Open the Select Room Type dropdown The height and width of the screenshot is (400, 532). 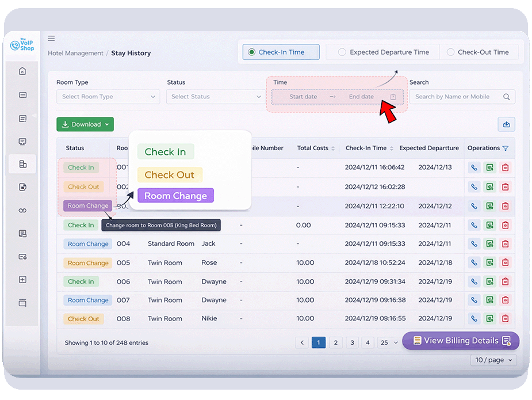point(108,97)
